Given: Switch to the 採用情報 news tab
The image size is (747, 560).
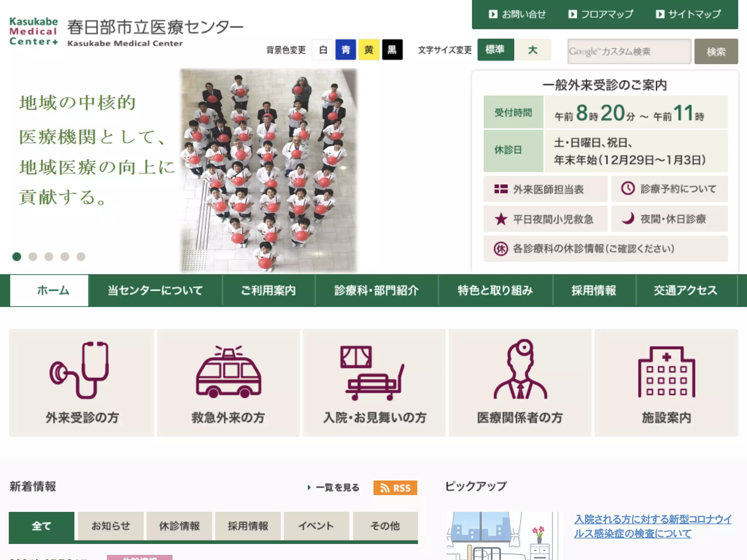Looking at the screenshot, I should [x=248, y=526].
